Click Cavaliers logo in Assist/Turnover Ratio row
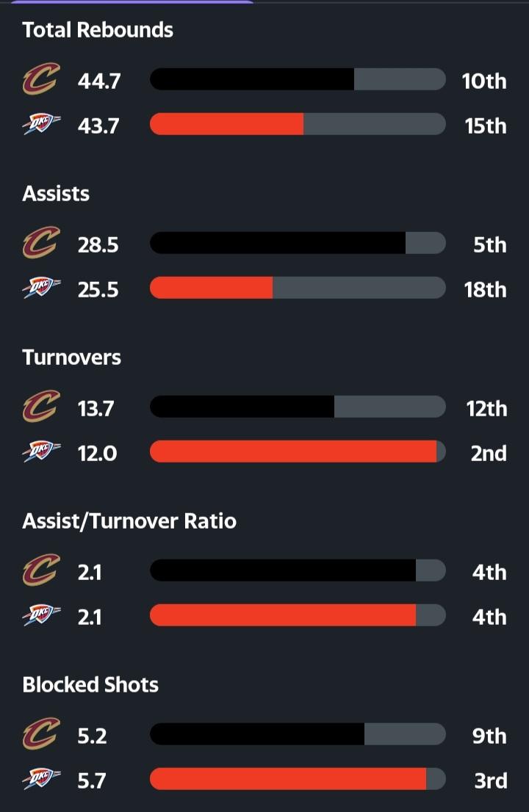The height and width of the screenshot is (812, 529). [x=40, y=571]
